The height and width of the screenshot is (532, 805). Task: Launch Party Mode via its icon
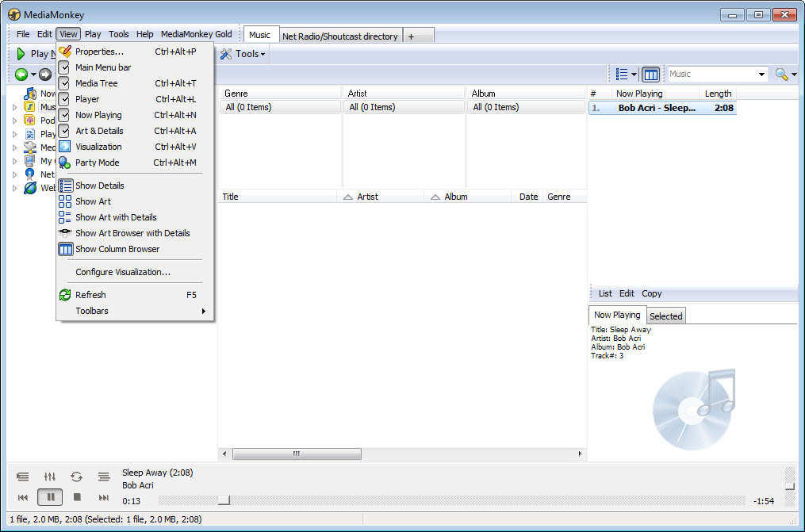tap(65, 163)
